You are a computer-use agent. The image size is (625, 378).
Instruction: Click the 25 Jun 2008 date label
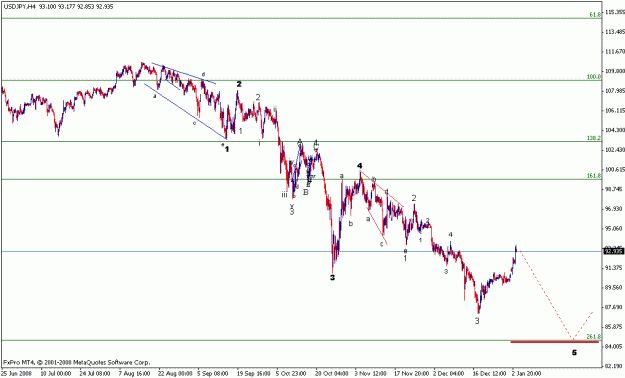coord(16,374)
